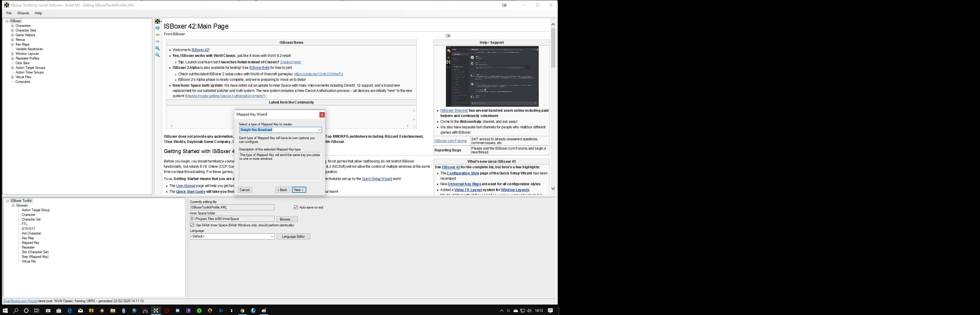Open Mapped Key type dropdown
980x315 pixels.
pos(319,130)
